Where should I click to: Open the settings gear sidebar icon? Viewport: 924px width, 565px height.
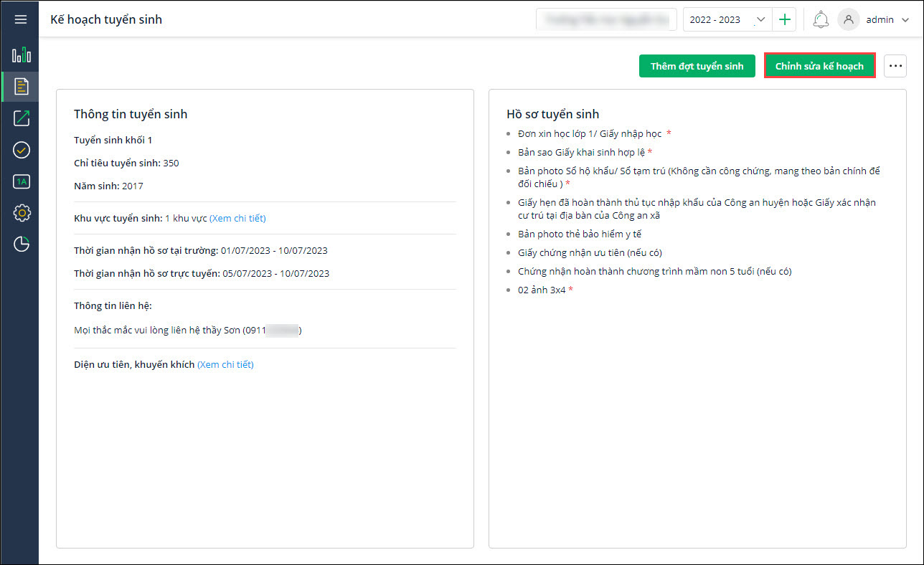tap(21, 213)
